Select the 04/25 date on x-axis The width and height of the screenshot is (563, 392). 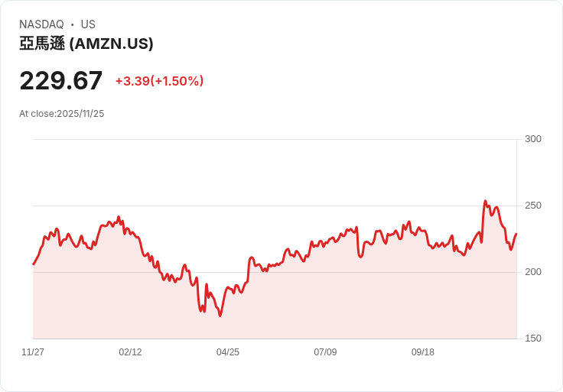228,352
